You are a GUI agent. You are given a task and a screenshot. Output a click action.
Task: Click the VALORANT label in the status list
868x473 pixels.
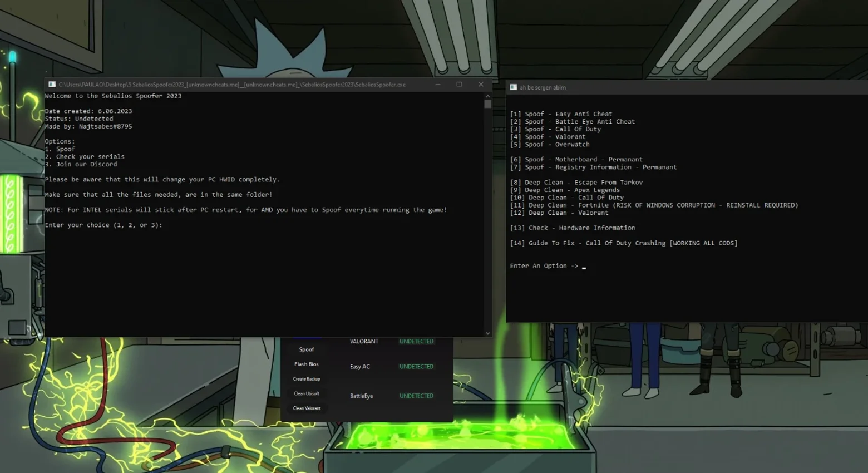point(364,341)
